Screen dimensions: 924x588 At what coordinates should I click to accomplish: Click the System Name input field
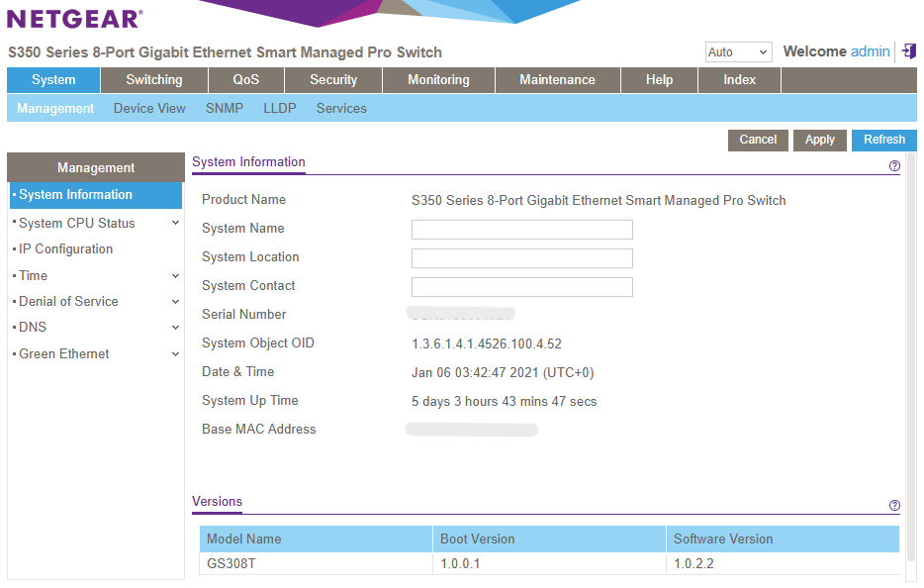pyautogui.click(x=521, y=230)
